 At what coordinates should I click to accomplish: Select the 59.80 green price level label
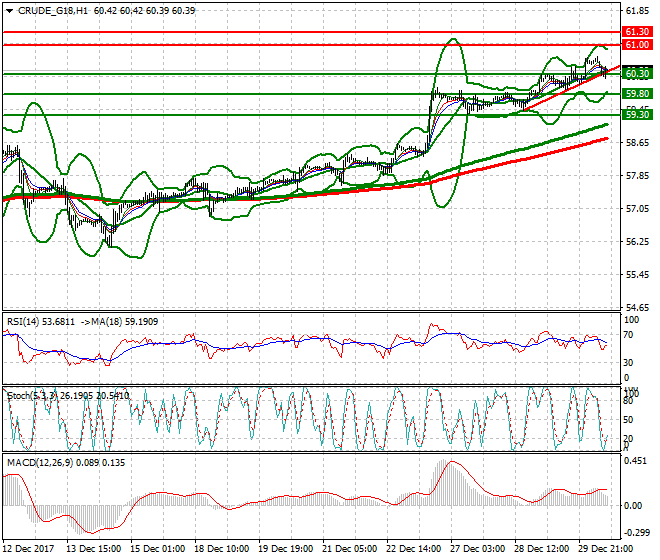[637, 93]
